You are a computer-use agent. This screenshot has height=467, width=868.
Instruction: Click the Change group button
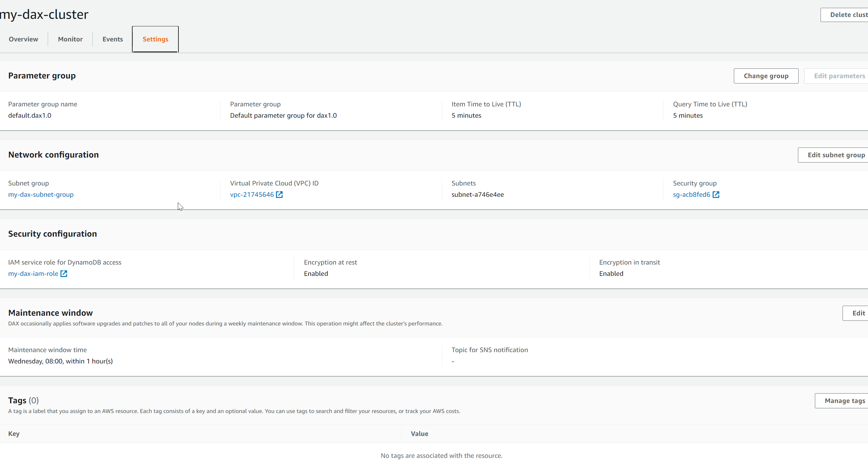766,76
